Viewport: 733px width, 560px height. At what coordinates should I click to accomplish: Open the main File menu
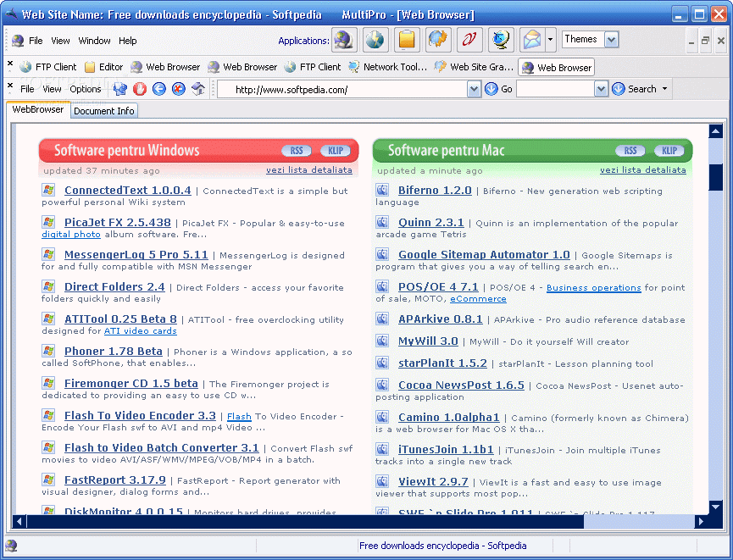point(36,41)
